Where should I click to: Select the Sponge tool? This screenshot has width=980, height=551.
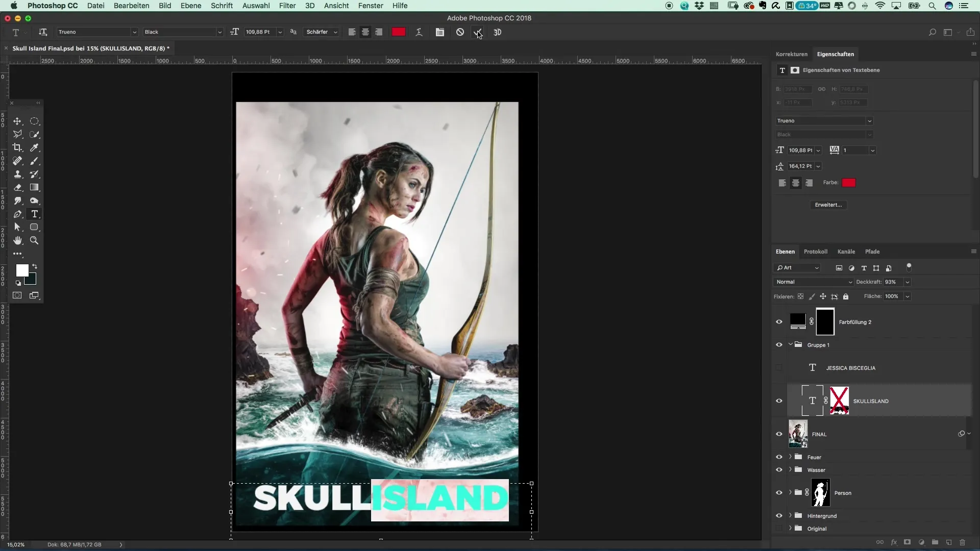34,201
